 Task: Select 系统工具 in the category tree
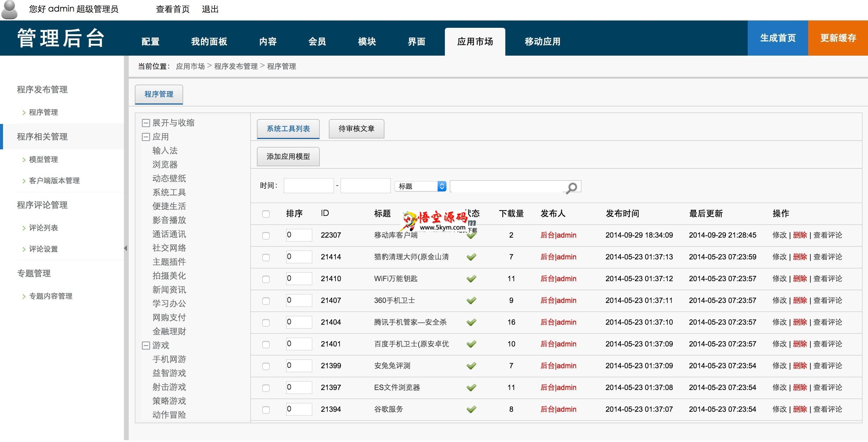click(x=169, y=193)
